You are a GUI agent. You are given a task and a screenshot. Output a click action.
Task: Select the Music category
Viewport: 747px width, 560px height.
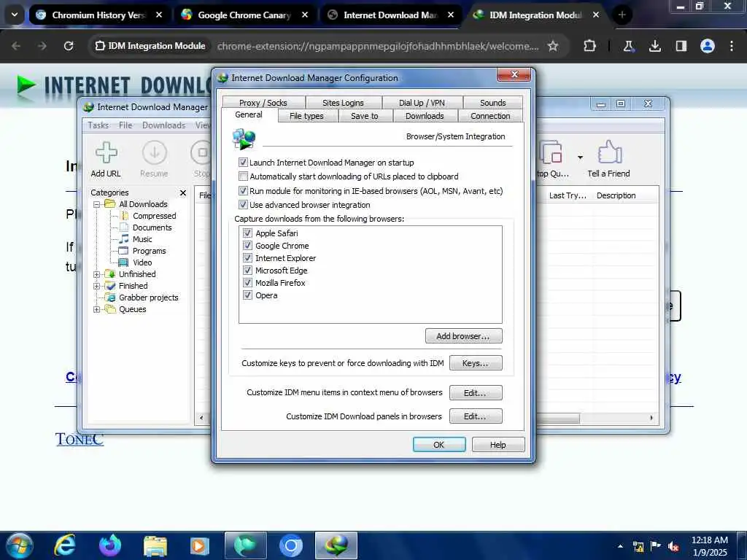coord(142,239)
